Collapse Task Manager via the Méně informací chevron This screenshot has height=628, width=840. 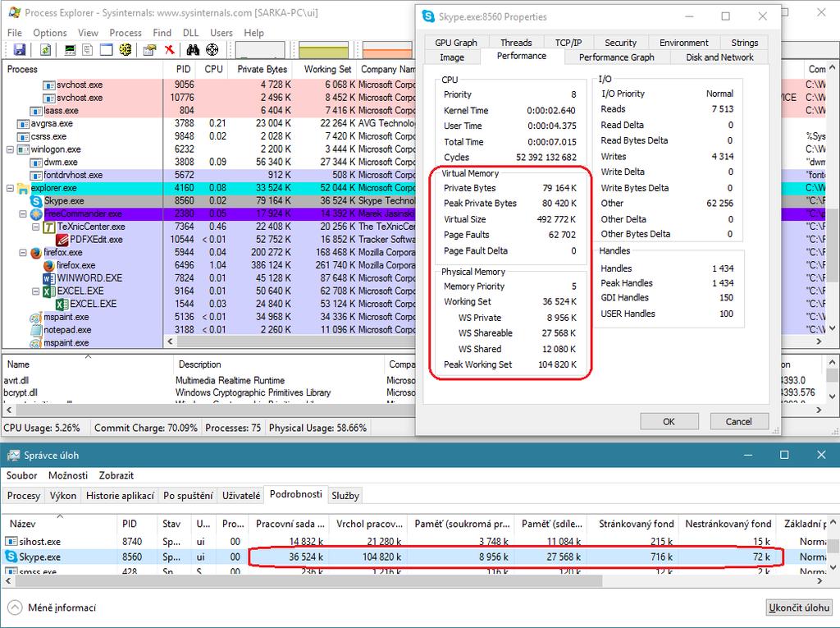point(15,607)
